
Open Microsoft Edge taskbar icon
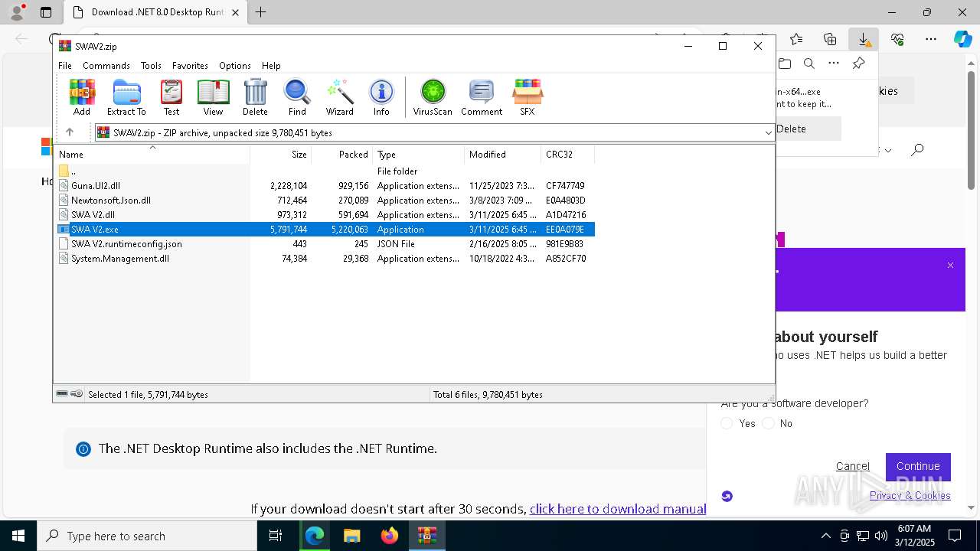[x=315, y=536]
